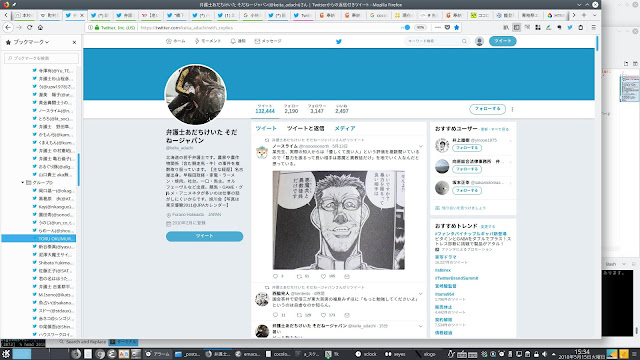Reply to the ノースライム tweet
Image resolution: width=640 pixels, height=360 pixels.
276,276
